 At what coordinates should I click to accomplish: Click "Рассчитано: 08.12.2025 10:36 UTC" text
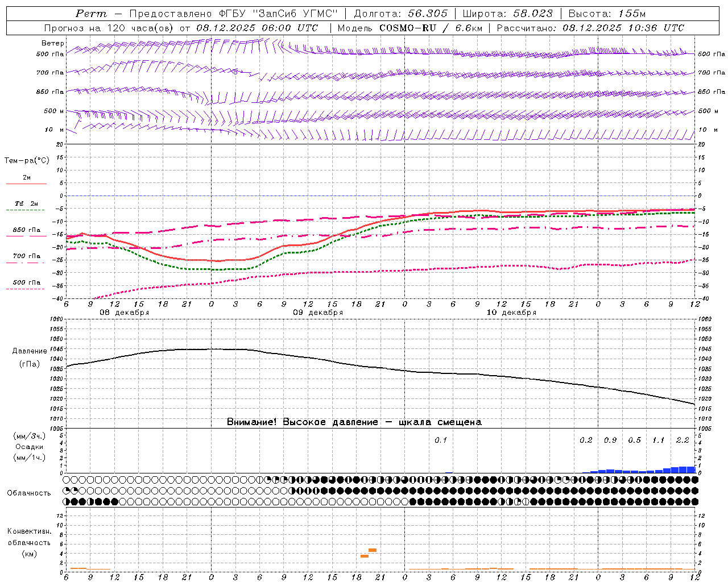tap(590, 28)
